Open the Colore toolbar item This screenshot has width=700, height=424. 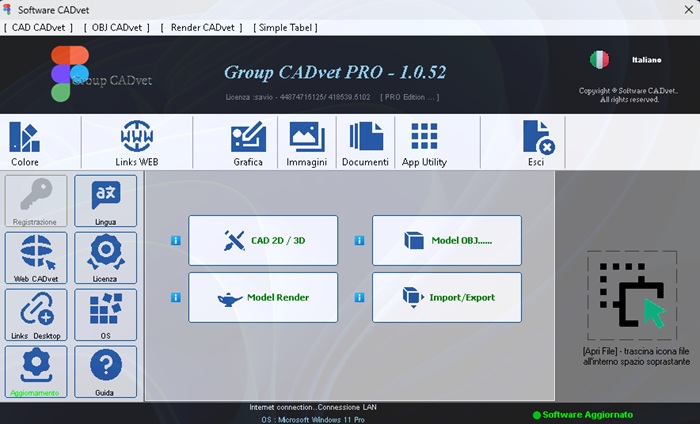click(x=25, y=143)
